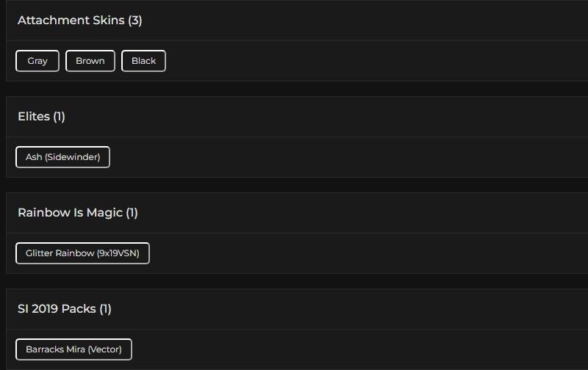This screenshot has height=370, width=588.
Task: Pick the Barracks Mira (Vector) item
Action: 73,349
